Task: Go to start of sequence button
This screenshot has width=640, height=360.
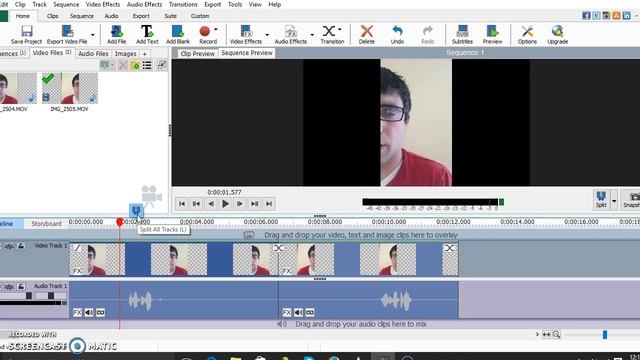Action: click(182, 204)
